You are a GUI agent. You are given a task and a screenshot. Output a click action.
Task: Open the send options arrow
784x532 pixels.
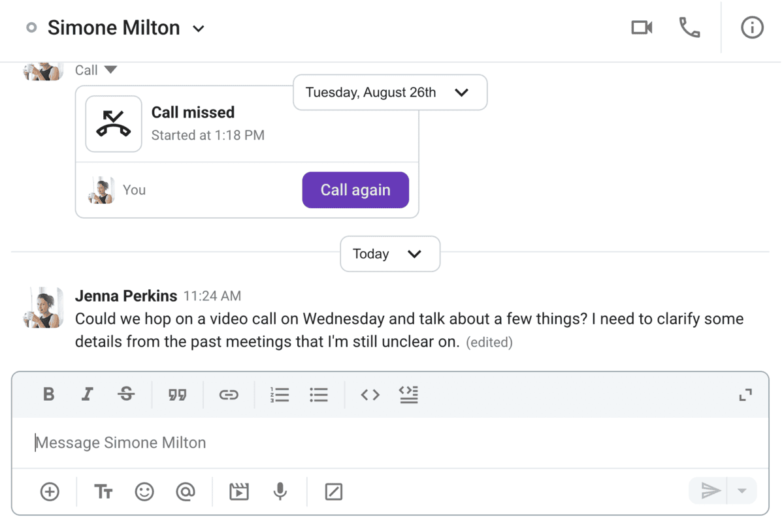point(742,490)
